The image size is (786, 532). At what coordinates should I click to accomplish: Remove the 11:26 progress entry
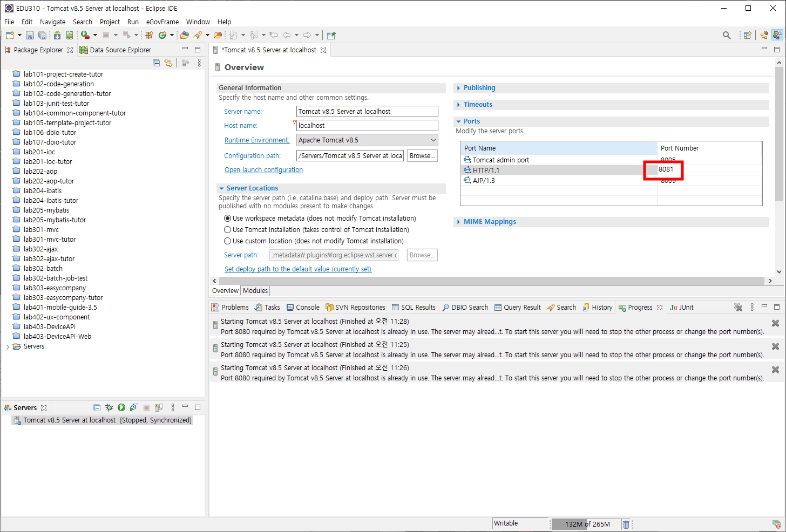click(775, 370)
